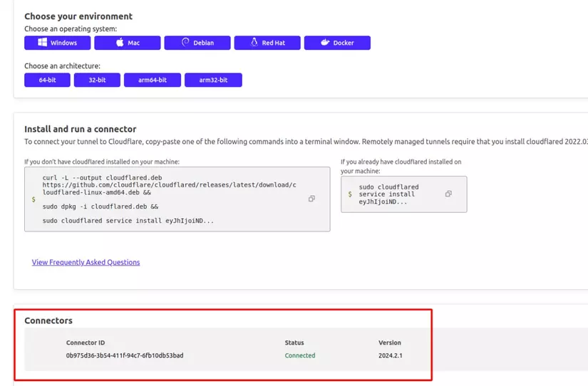Click the green Connected status text

(300, 355)
